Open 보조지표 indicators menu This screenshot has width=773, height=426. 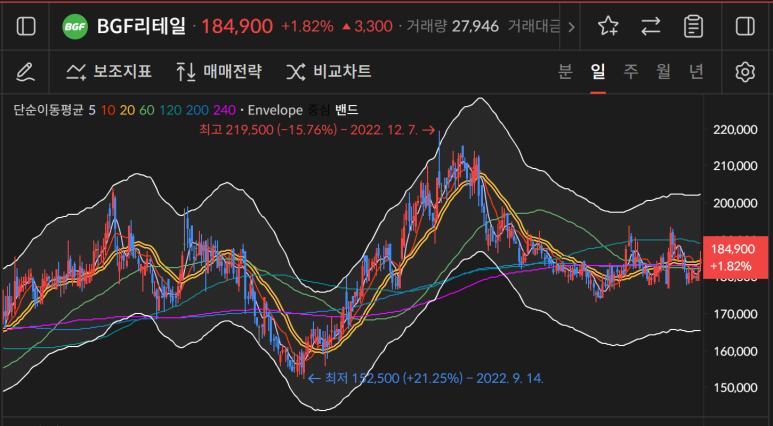point(109,72)
